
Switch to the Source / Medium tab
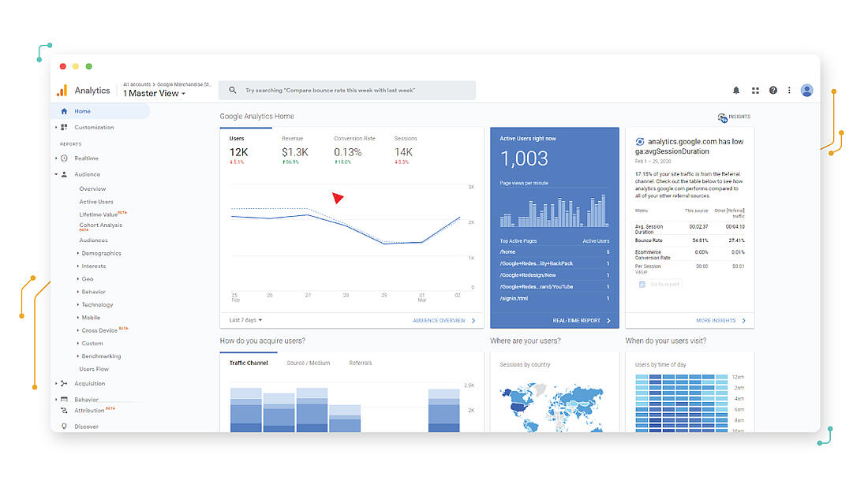click(309, 363)
